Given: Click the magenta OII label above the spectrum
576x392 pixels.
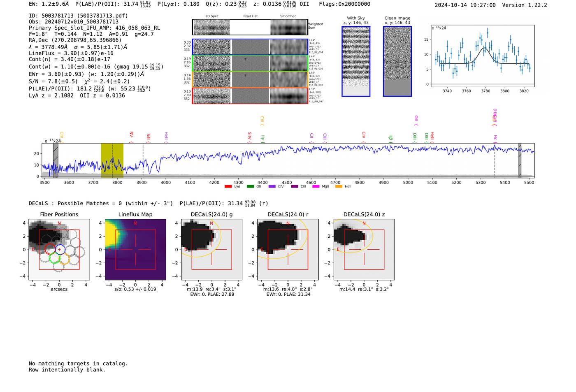Looking at the screenshot, I should point(416,120).
